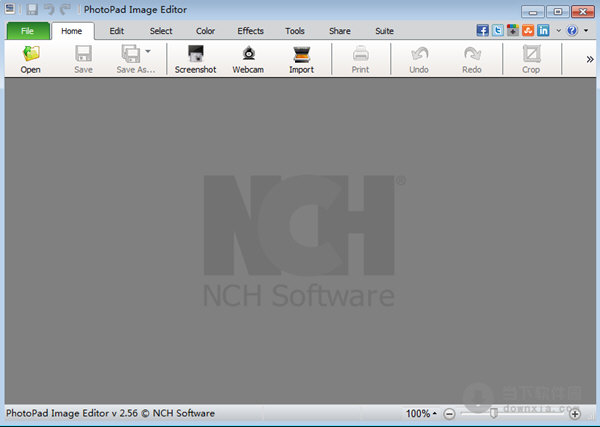This screenshot has height=427, width=600.
Task: Click the Google Plus share icon
Action: pyautogui.click(x=513, y=30)
